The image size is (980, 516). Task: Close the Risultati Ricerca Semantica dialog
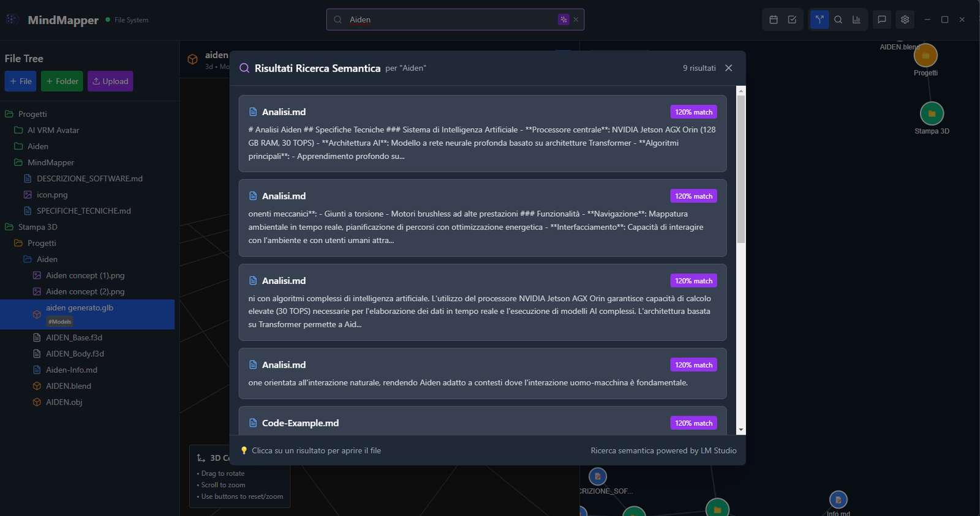coord(728,68)
